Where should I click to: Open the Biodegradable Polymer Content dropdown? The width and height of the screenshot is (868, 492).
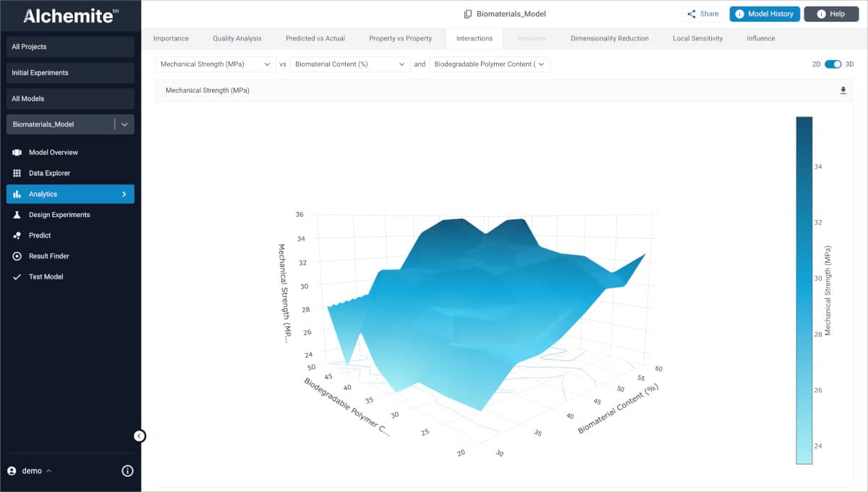(x=489, y=64)
